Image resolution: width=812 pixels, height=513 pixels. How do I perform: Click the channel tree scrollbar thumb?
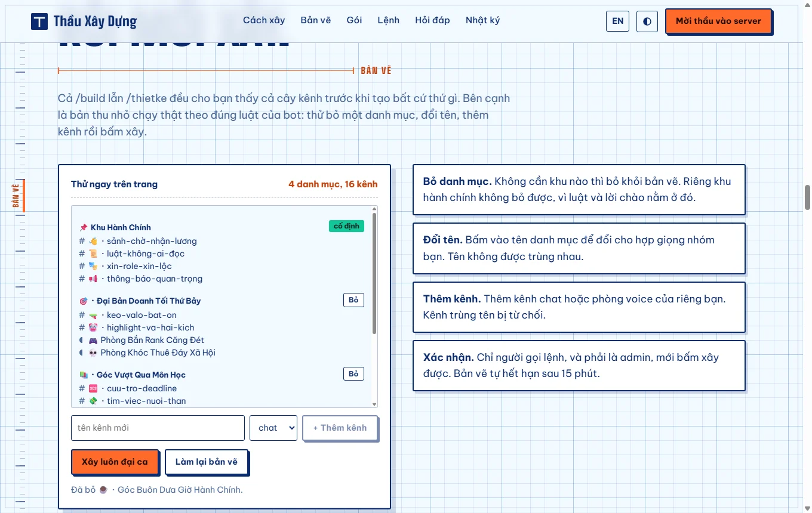click(x=374, y=273)
